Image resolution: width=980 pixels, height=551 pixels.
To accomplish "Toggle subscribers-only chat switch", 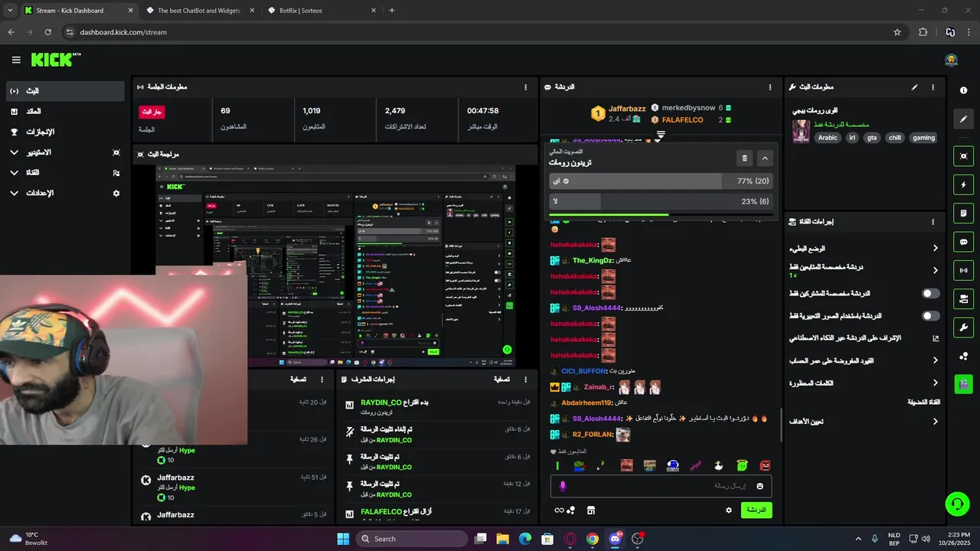I will pyautogui.click(x=931, y=293).
